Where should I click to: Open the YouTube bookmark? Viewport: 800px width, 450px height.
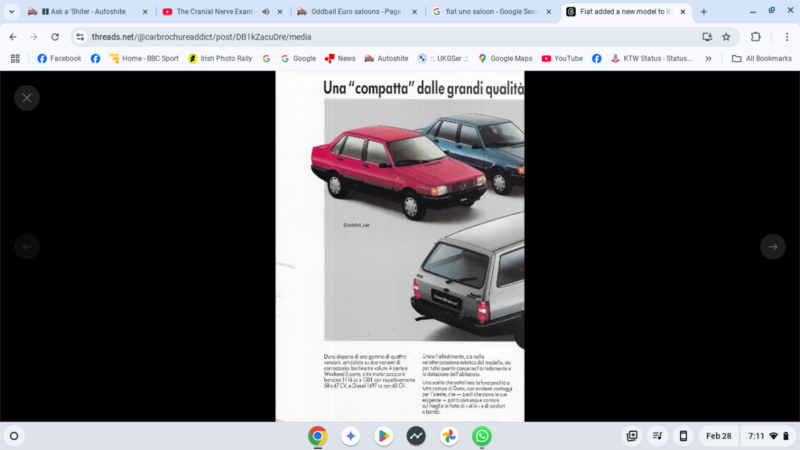click(x=562, y=59)
